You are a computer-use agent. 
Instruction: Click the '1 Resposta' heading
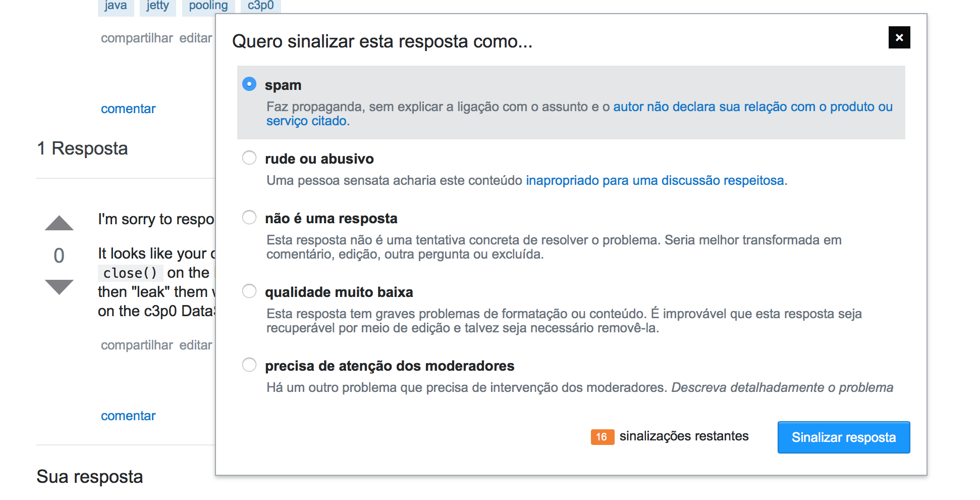tap(82, 148)
